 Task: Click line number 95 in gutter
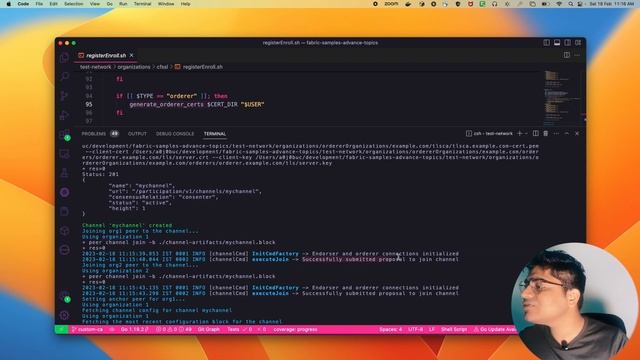[x=89, y=104]
